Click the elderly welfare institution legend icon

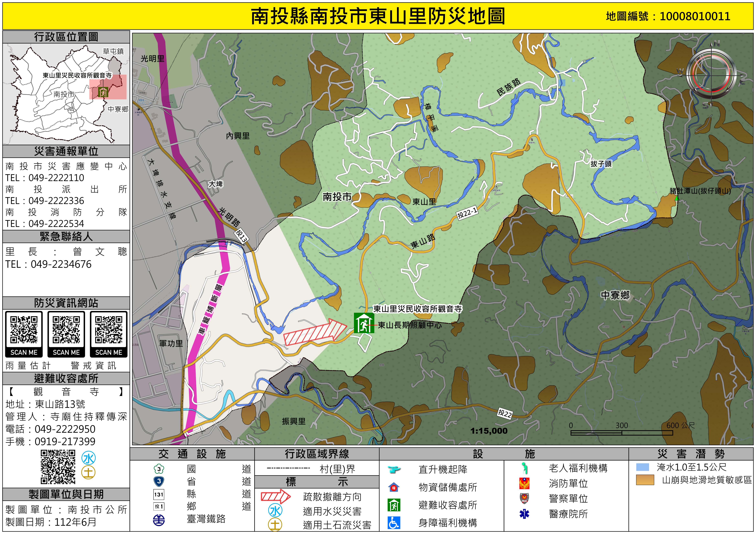point(525,468)
